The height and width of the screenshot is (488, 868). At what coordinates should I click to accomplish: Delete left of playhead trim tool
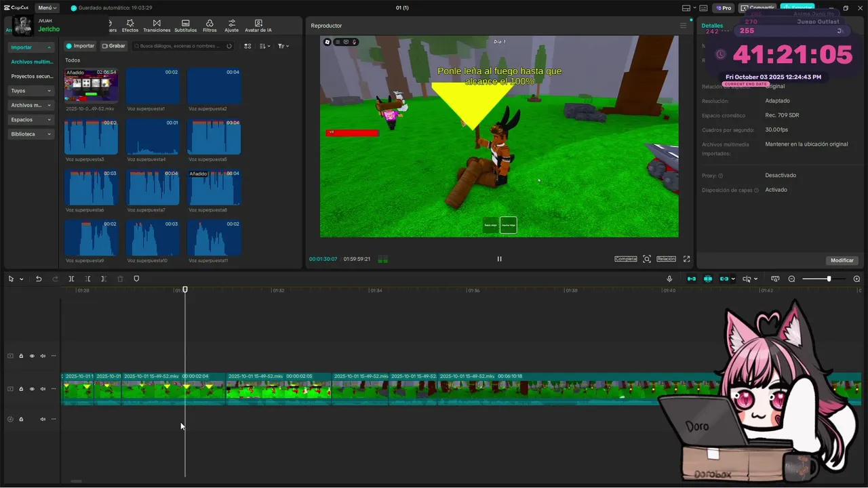point(87,279)
